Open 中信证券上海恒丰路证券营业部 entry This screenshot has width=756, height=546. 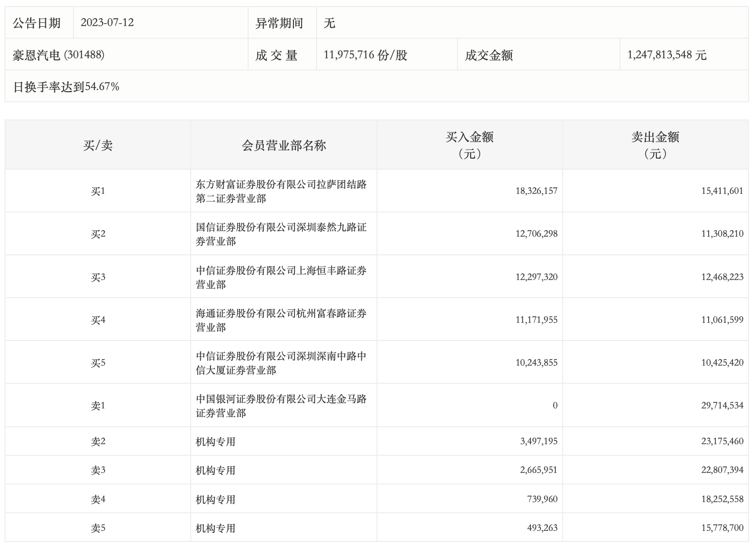pyautogui.click(x=281, y=277)
